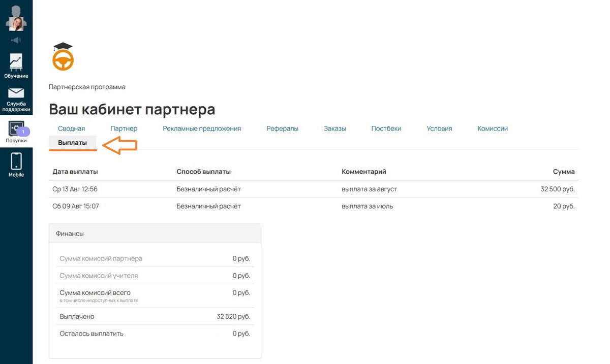Click the Комментарий column header
The width and height of the screenshot is (610, 364).
(x=364, y=172)
